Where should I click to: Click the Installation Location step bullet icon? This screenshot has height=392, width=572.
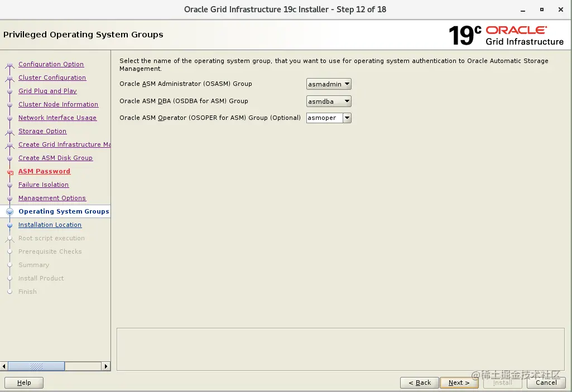point(10,225)
